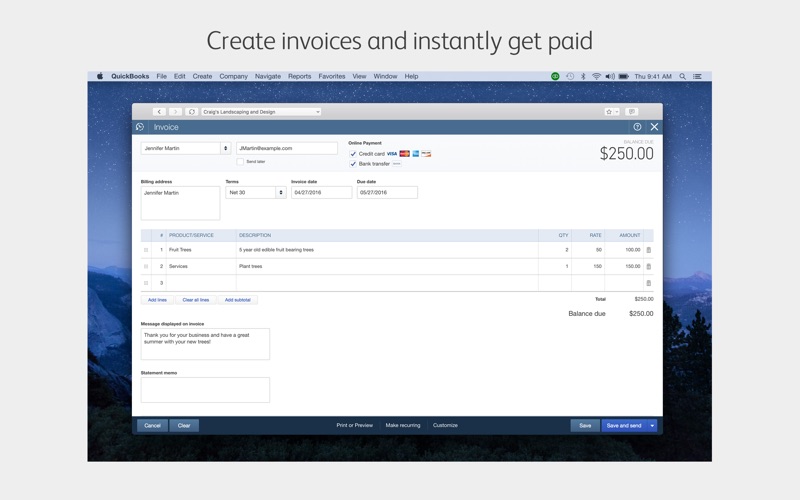This screenshot has height=500, width=800.
Task: Click the reload page icon
Action: (192, 112)
